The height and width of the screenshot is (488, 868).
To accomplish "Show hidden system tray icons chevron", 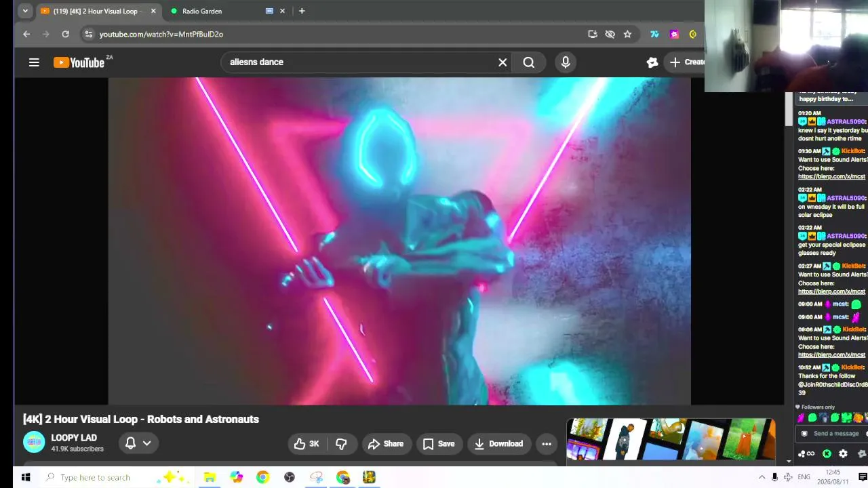I will click(x=762, y=477).
